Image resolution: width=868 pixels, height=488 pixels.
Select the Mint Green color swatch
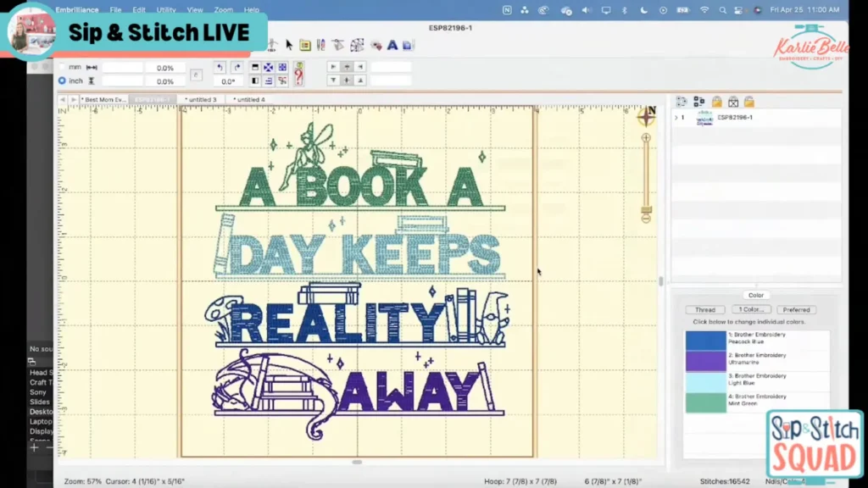[706, 402]
